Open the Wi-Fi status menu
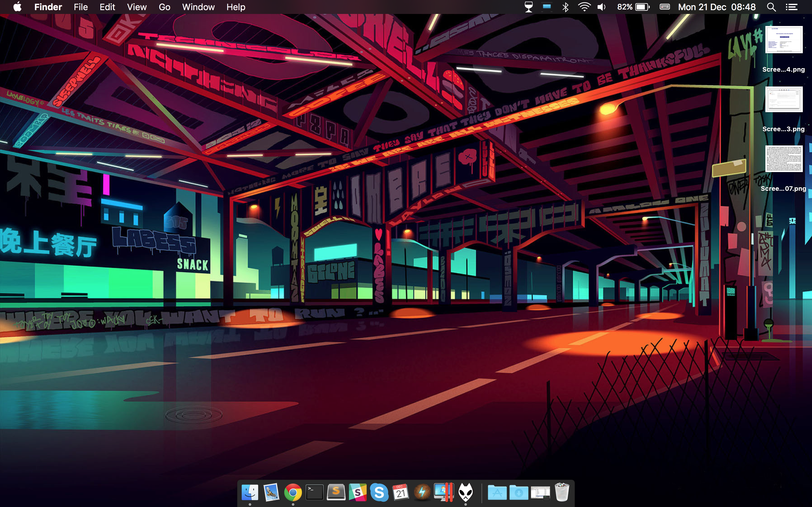This screenshot has height=507, width=812. [x=584, y=7]
